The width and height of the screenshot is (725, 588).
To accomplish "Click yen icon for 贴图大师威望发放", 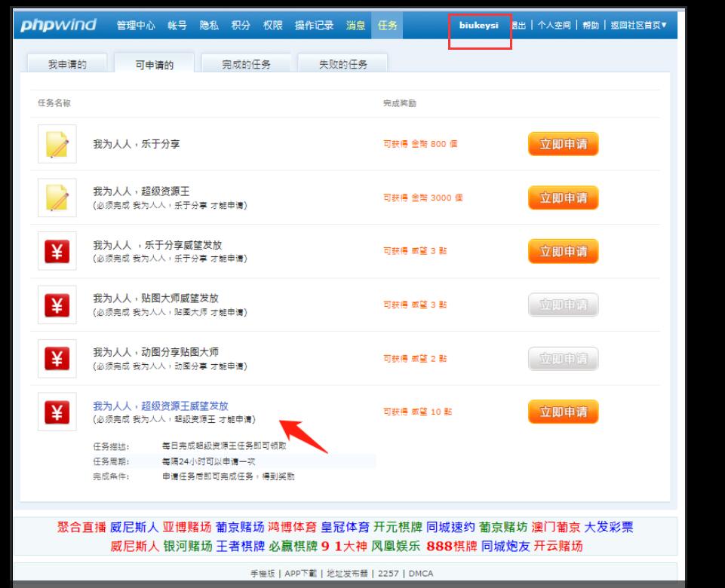I will (57, 305).
